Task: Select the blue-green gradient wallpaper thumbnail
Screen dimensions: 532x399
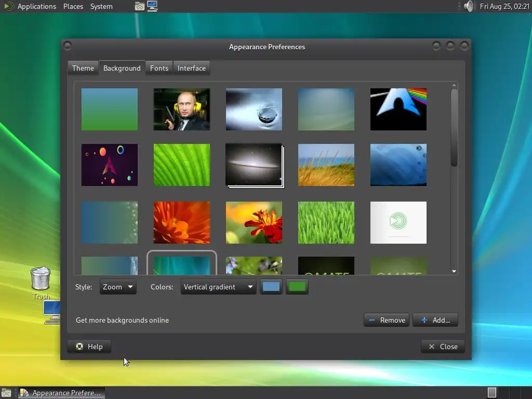Action: point(110,109)
